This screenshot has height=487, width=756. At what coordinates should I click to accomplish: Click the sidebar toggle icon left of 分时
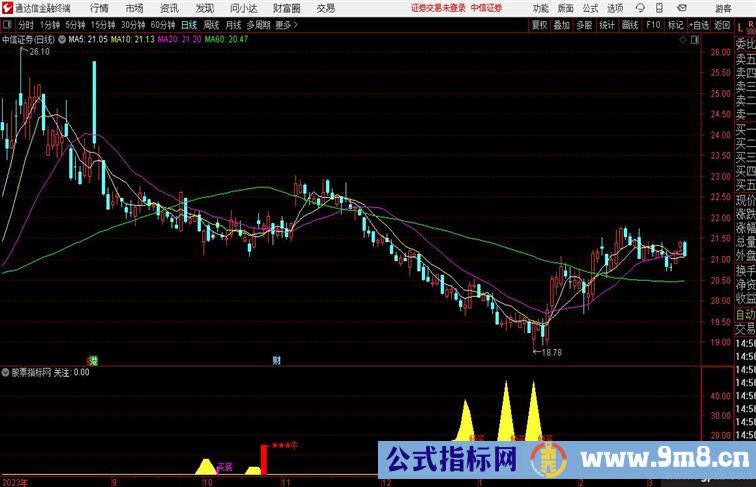pos(7,25)
